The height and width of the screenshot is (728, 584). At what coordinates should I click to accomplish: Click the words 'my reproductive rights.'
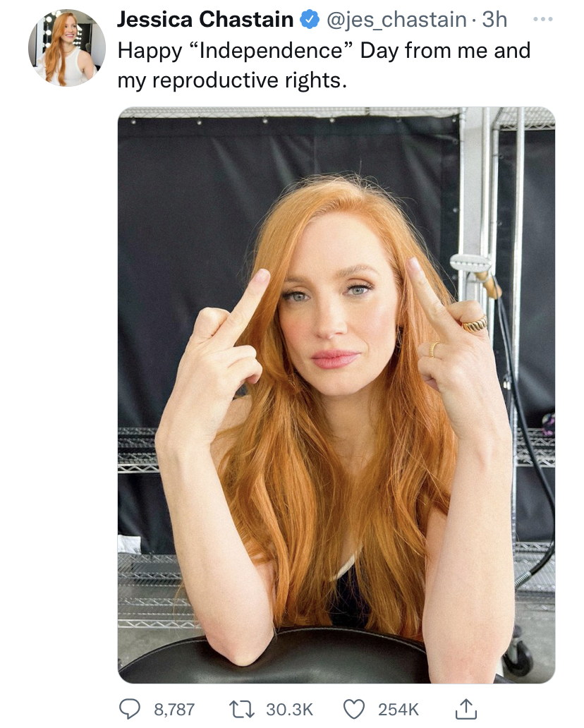pos(232,80)
